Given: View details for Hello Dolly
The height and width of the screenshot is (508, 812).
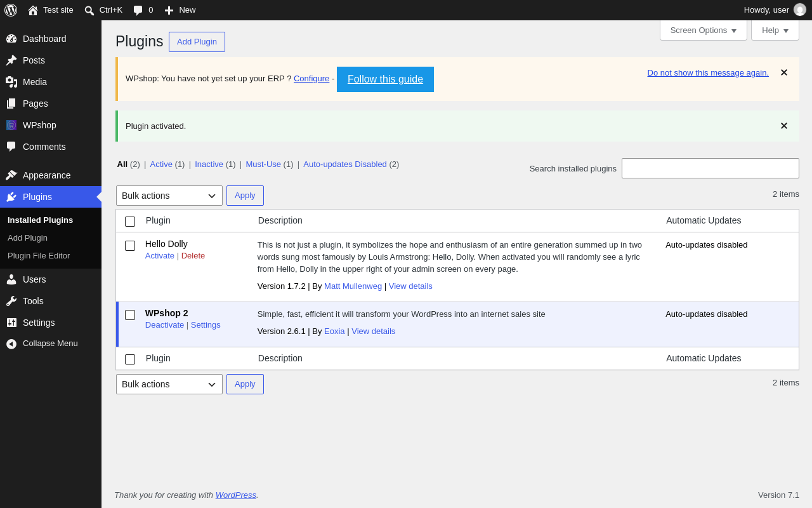Looking at the screenshot, I should 410,286.
